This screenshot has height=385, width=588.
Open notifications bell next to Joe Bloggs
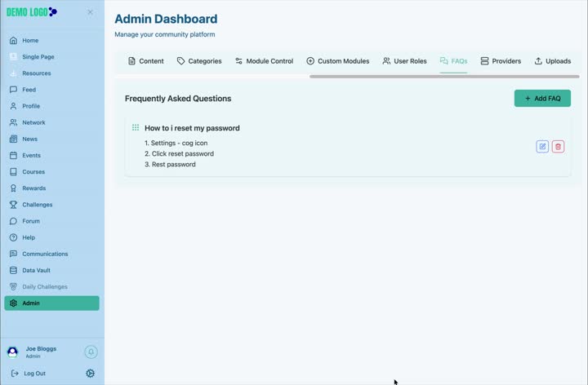coord(91,352)
